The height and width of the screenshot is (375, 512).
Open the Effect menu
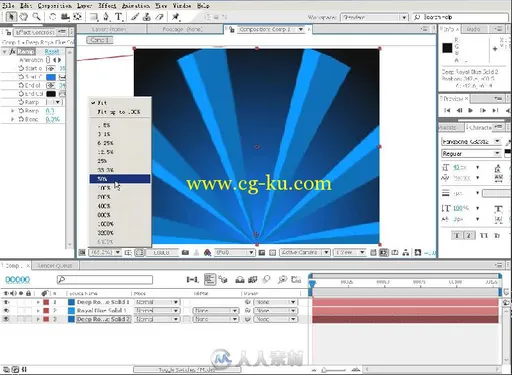coord(107,6)
